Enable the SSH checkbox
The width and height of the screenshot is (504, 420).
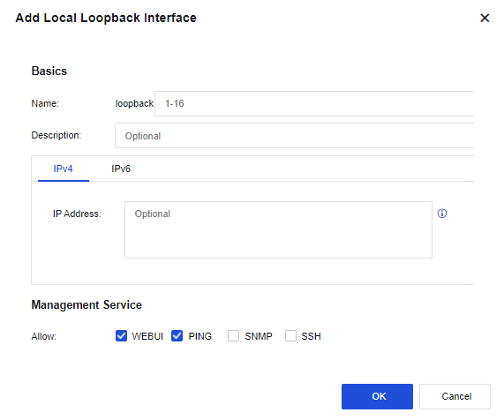click(290, 336)
